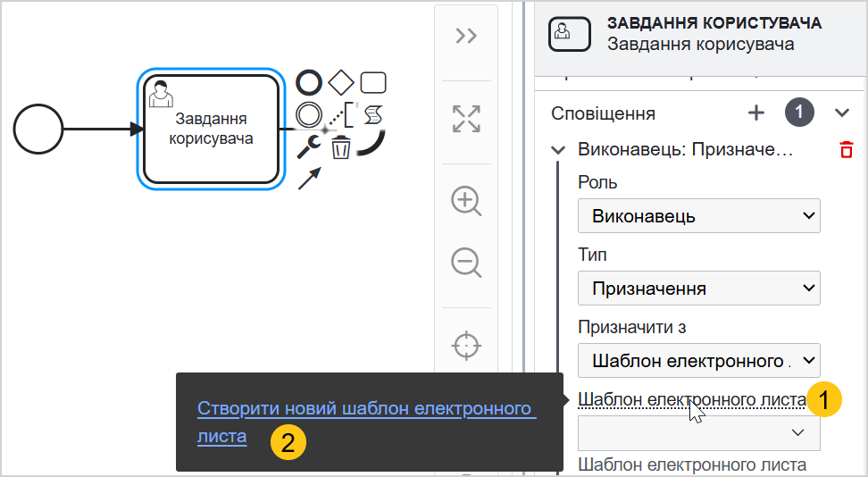Zoom in using magnifier plus icon
The width and height of the screenshot is (868, 477).
click(466, 201)
